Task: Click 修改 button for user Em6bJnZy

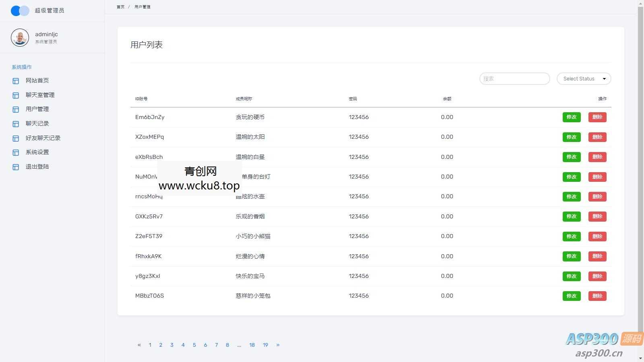Action: pos(571,117)
